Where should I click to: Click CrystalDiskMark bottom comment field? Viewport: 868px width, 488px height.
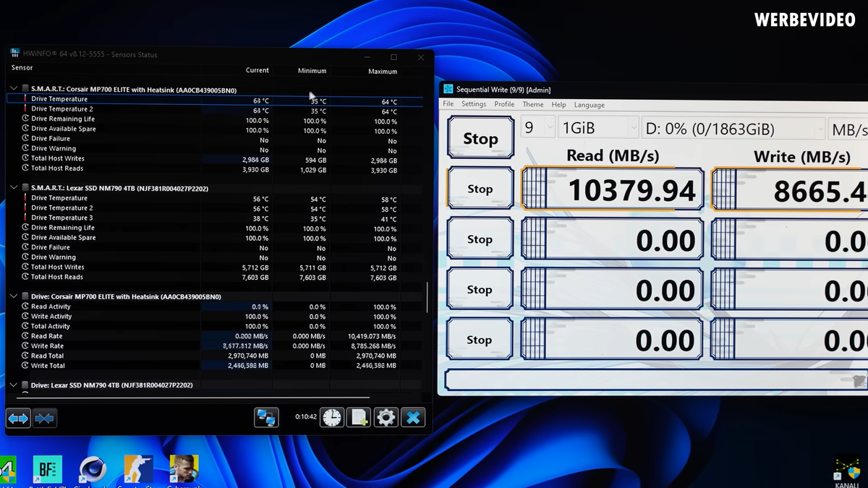point(656,380)
